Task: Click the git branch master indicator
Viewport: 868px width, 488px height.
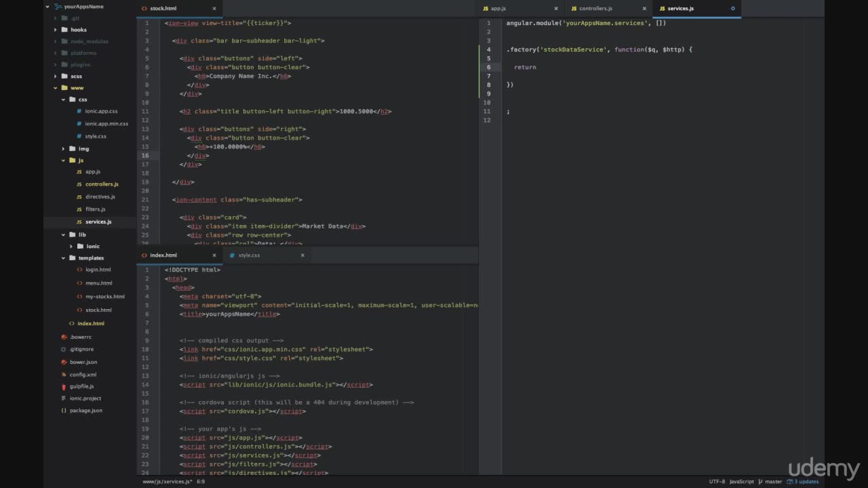Action: coord(770,481)
